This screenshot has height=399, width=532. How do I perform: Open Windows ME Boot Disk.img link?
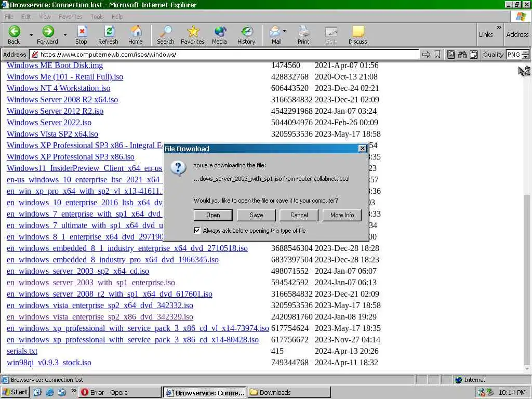(x=55, y=65)
